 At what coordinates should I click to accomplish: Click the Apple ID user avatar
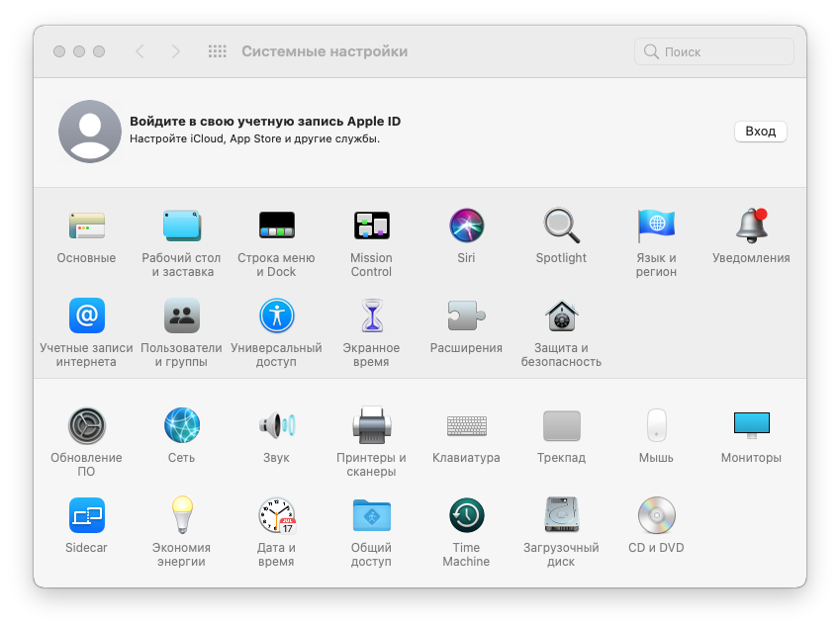coord(90,132)
